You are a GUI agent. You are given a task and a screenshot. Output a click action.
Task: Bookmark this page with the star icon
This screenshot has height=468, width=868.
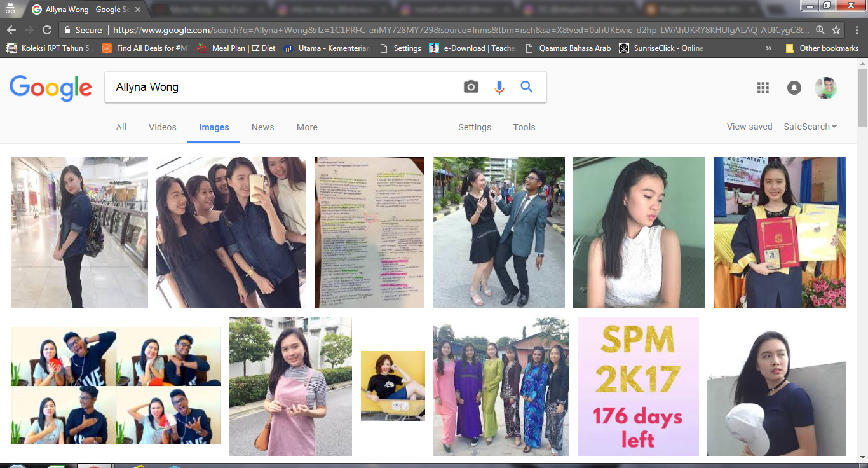tap(837, 29)
